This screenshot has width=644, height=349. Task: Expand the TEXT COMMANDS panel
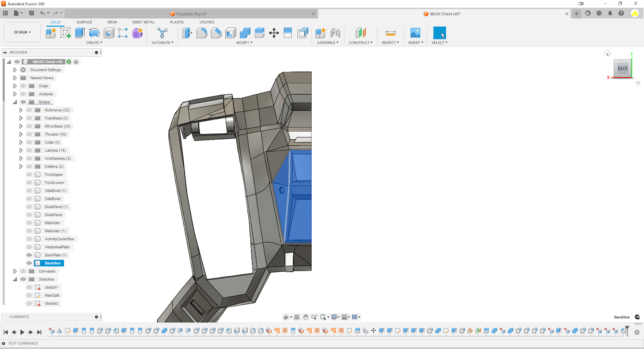4,343
